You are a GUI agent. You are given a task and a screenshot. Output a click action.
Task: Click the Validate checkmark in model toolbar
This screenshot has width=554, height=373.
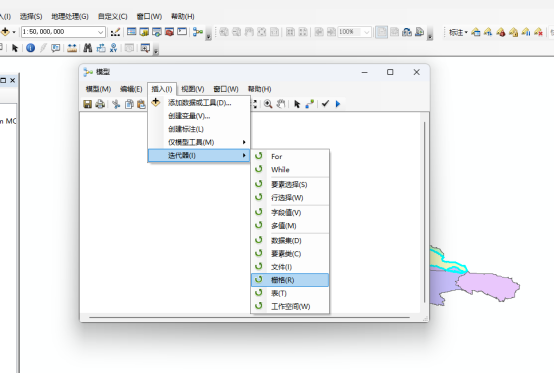click(x=325, y=103)
